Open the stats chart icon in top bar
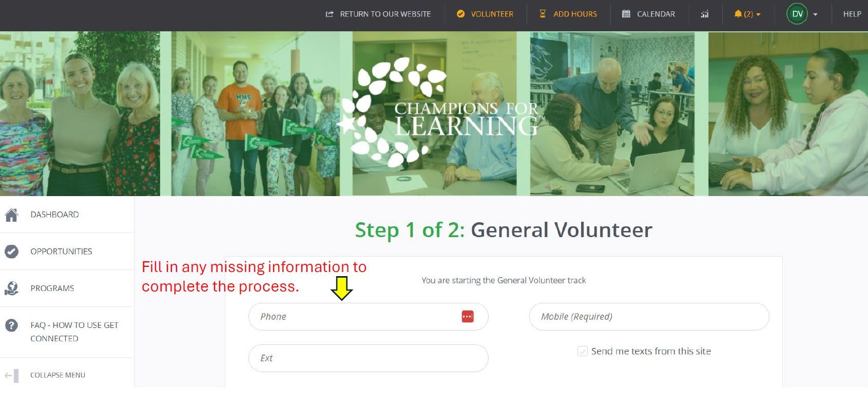Image resolution: width=868 pixels, height=407 pixels. pyautogui.click(x=705, y=14)
